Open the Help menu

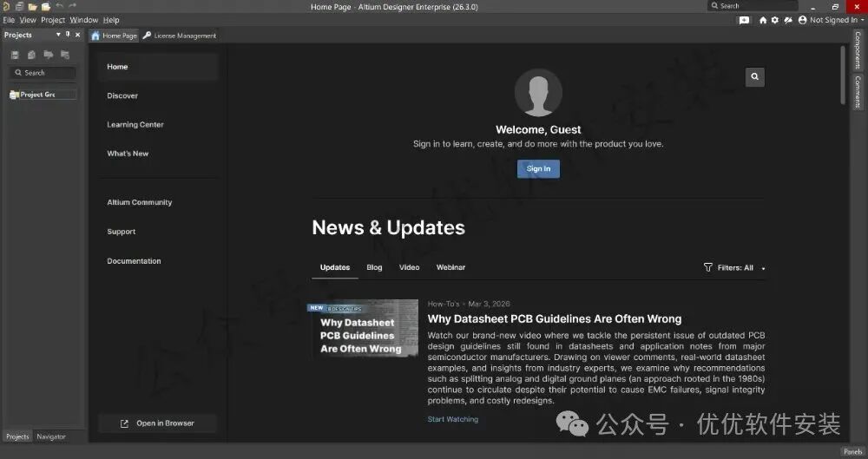111,20
